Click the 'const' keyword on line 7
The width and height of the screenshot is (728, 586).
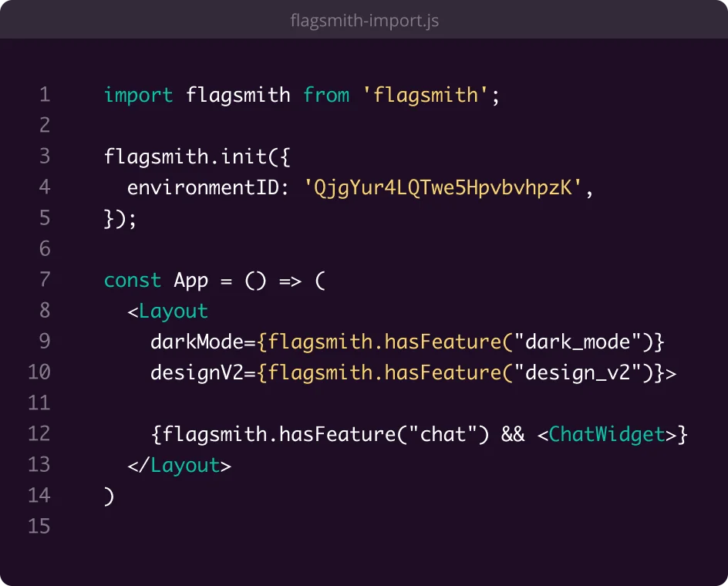point(133,281)
